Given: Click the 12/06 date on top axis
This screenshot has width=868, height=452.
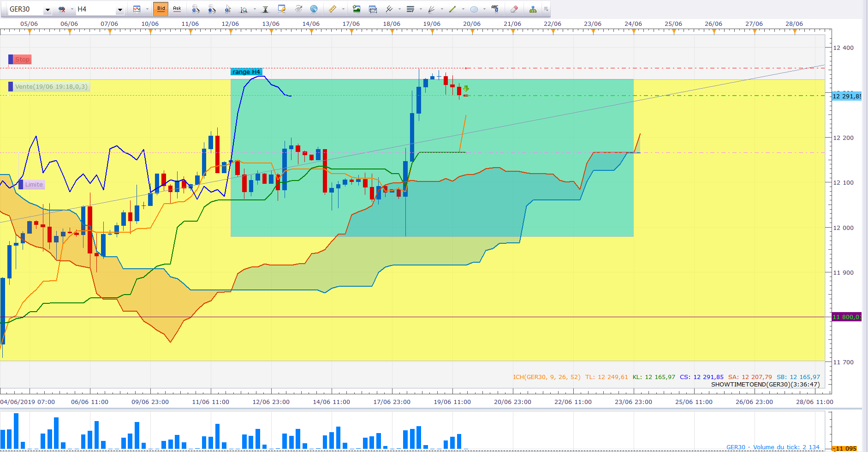Looking at the screenshot, I should point(230,24).
